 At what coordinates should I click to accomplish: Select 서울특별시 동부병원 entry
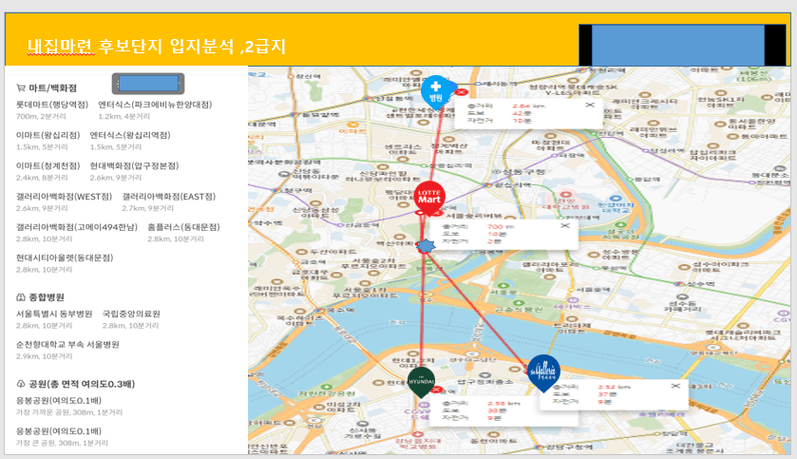[x=54, y=314]
